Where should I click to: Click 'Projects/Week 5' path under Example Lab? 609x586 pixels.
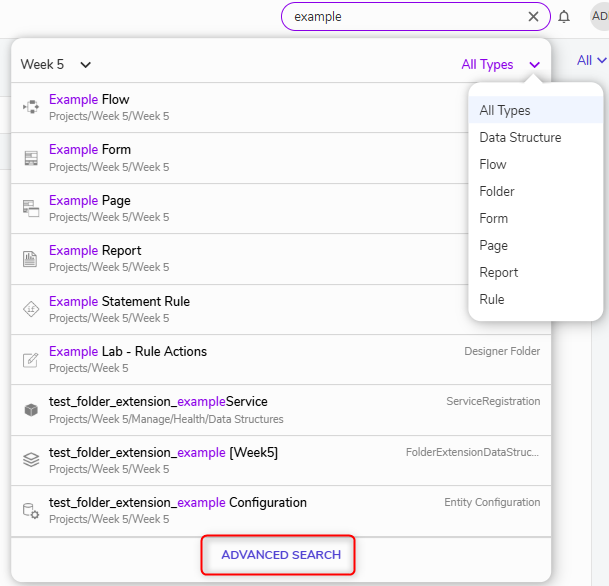89,368
